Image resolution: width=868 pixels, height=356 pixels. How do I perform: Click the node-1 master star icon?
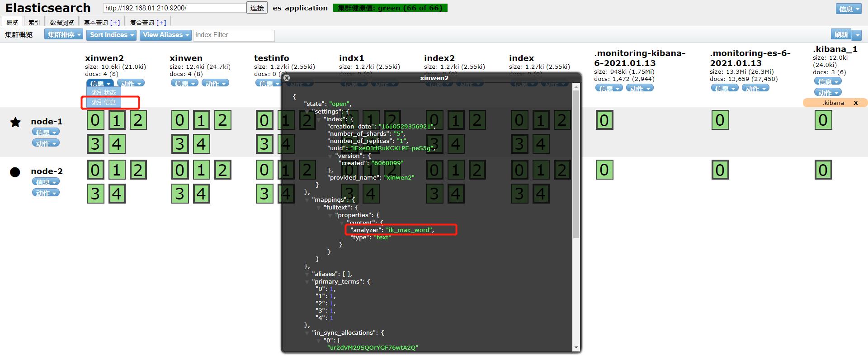point(15,122)
